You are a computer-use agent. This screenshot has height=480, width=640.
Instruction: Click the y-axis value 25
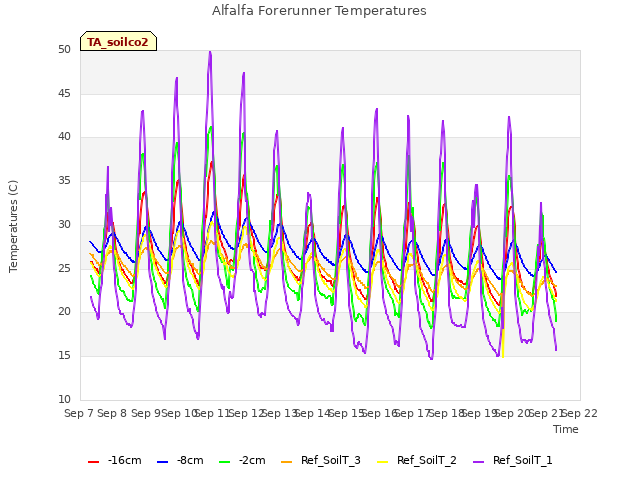pos(64,268)
